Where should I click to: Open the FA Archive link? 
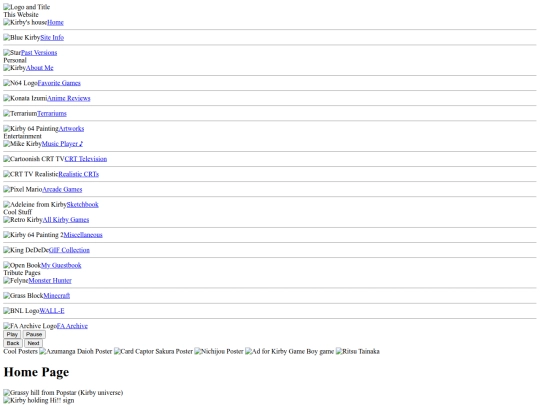coord(72,326)
